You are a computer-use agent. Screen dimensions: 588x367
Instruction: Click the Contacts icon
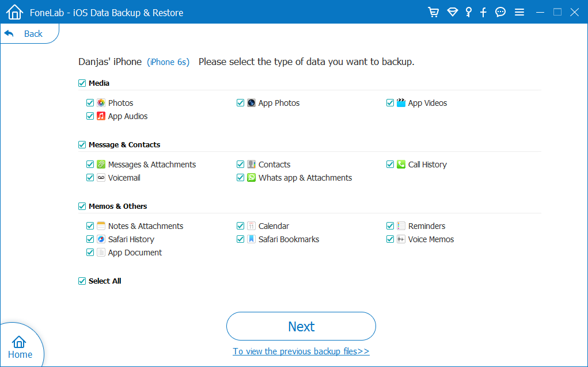(251, 164)
